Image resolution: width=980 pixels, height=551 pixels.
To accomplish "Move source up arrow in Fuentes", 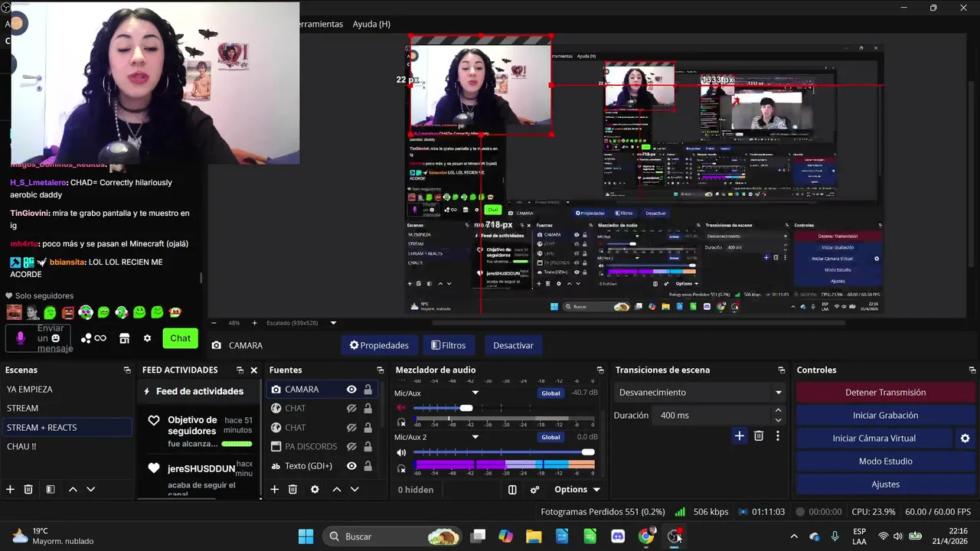I will pyautogui.click(x=336, y=489).
